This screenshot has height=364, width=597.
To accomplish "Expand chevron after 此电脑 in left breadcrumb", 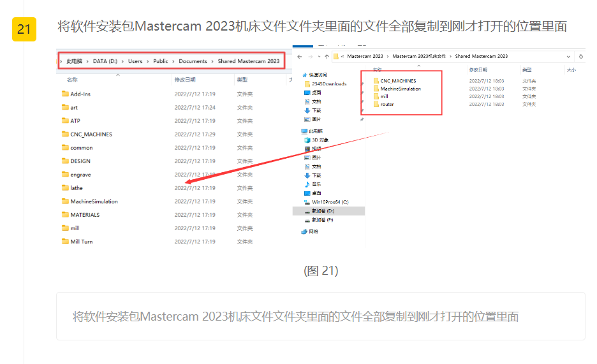I will coord(87,61).
